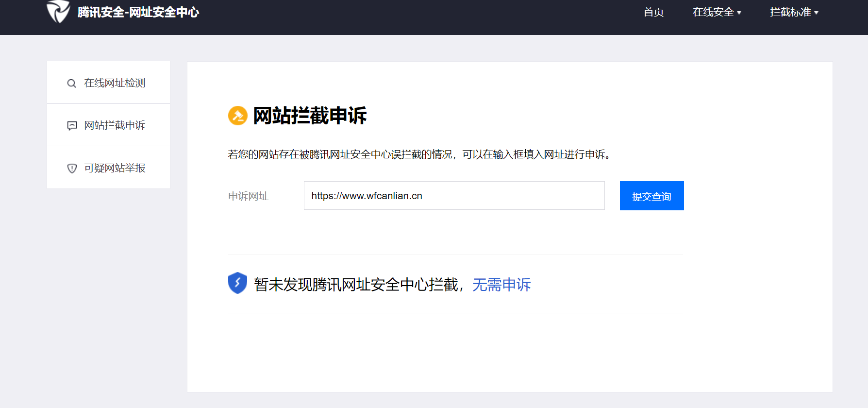The width and height of the screenshot is (868, 408).
Task: Click the Tencent Security shield logo
Action: [x=58, y=12]
